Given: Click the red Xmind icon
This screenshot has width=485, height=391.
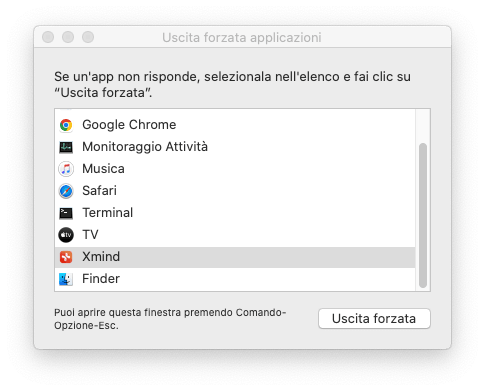Looking at the screenshot, I should [x=66, y=257].
